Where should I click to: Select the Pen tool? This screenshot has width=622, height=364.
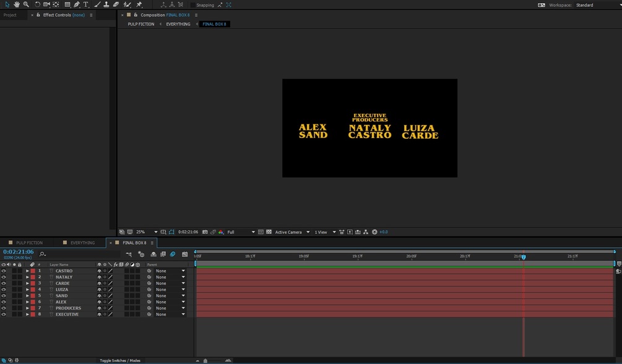(x=77, y=5)
